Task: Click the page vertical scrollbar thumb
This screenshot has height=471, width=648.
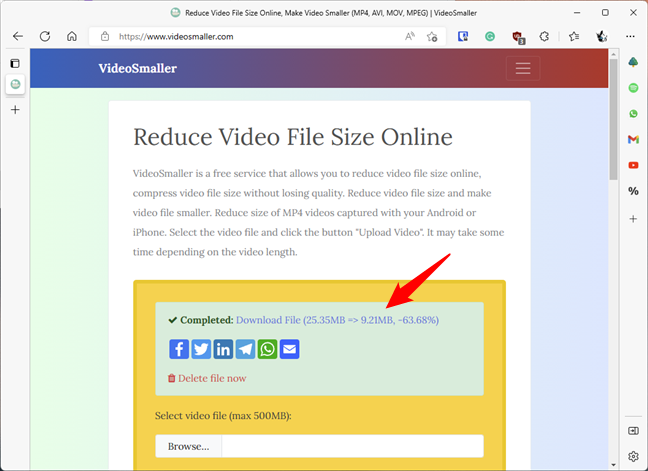Action: coord(613,119)
